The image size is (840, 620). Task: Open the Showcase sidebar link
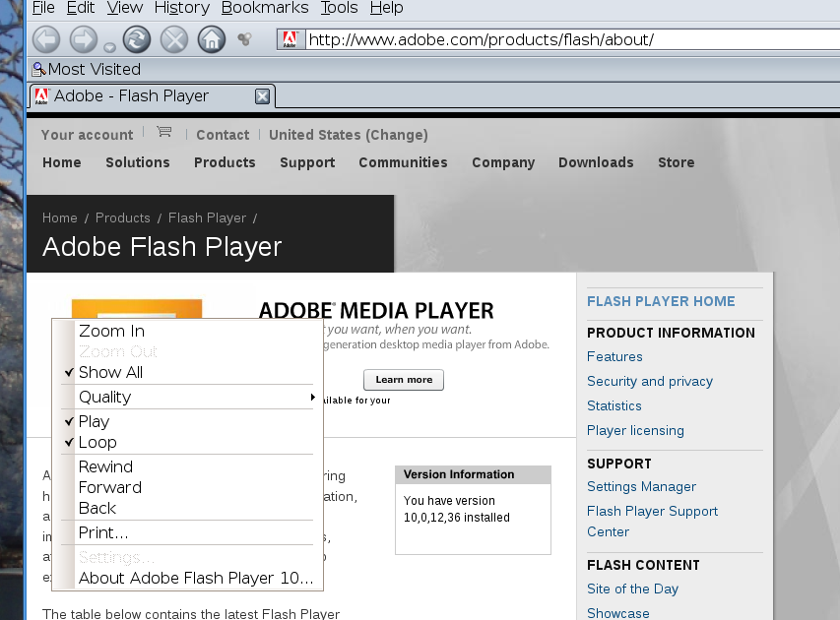click(x=618, y=613)
